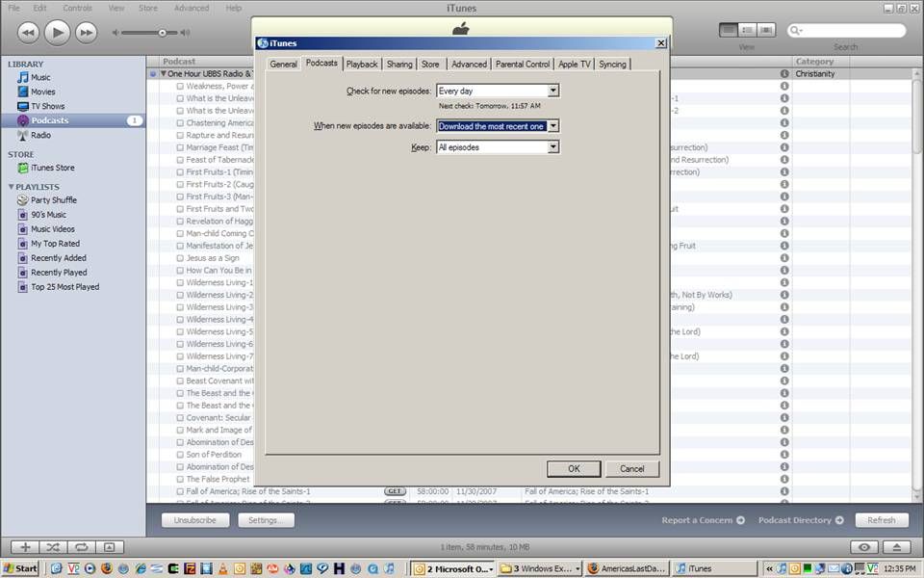Open Music Videos smart playlist

pyautogui.click(x=52, y=229)
